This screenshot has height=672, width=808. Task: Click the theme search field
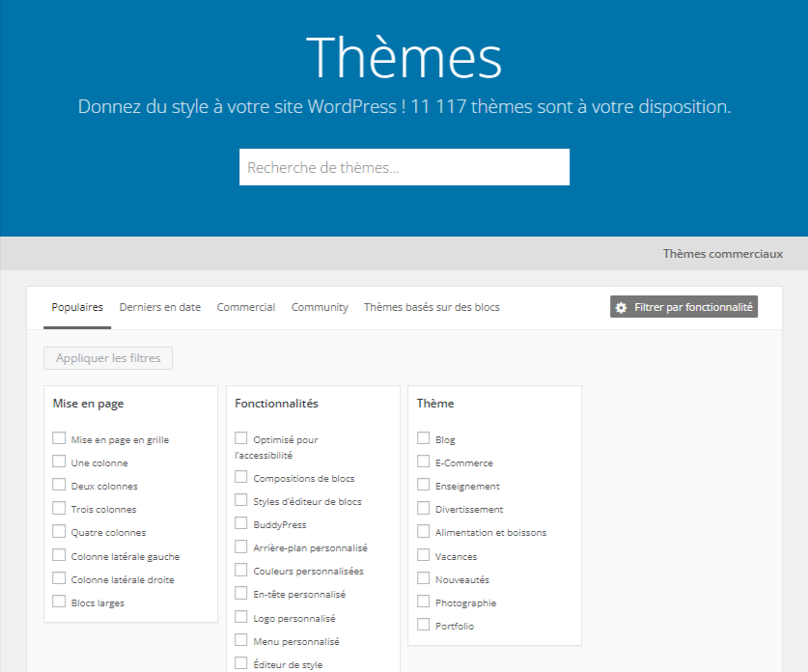pos(404,166)
